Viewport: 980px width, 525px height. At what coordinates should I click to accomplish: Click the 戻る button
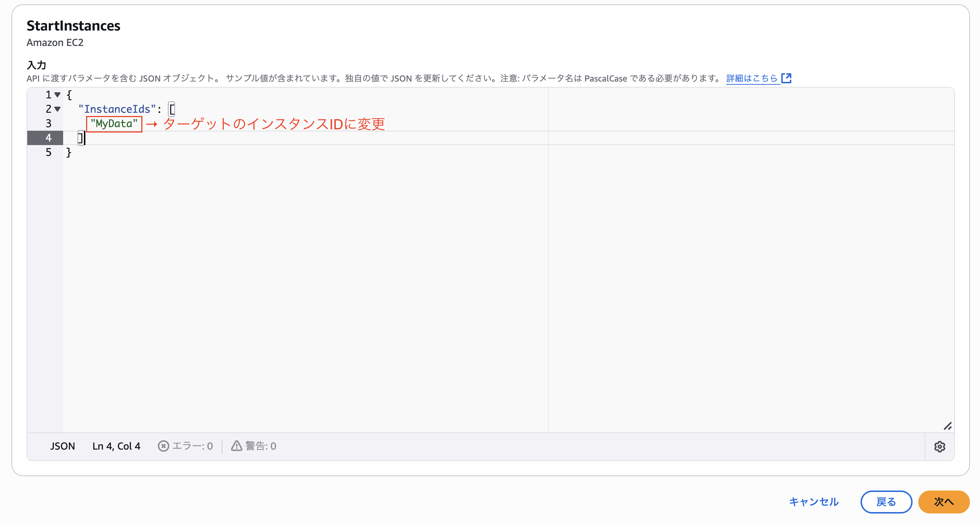[886, 501]
